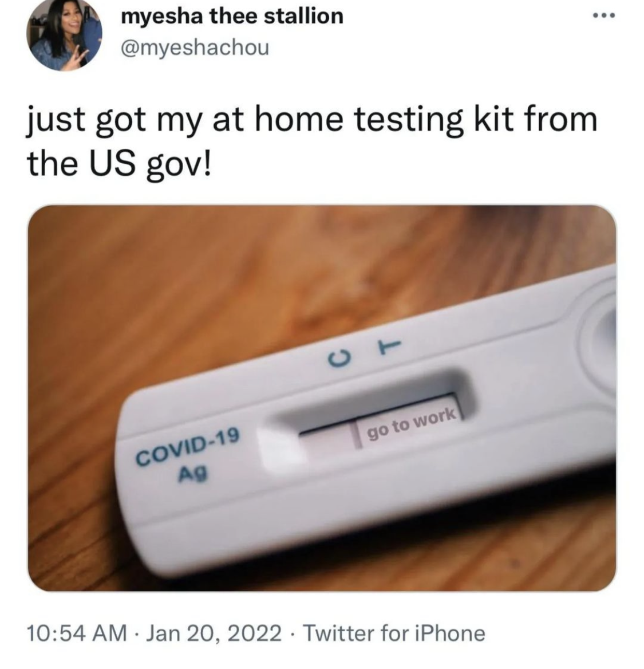This screenshot has width=644, height=669.
Task: Open the @myeshachou handle link
Action: [195, 48]
